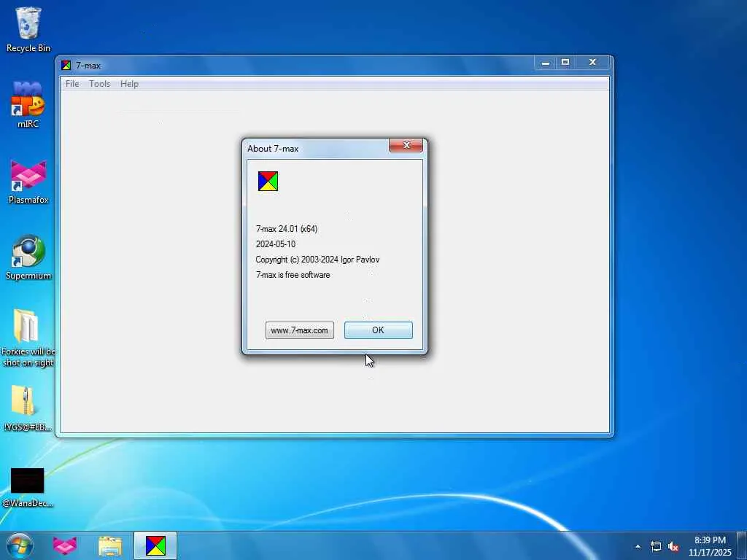The width and height of the screenshot is (747, 560).
Task: Maximize the 7-max main window
Action: pos(565,63)
